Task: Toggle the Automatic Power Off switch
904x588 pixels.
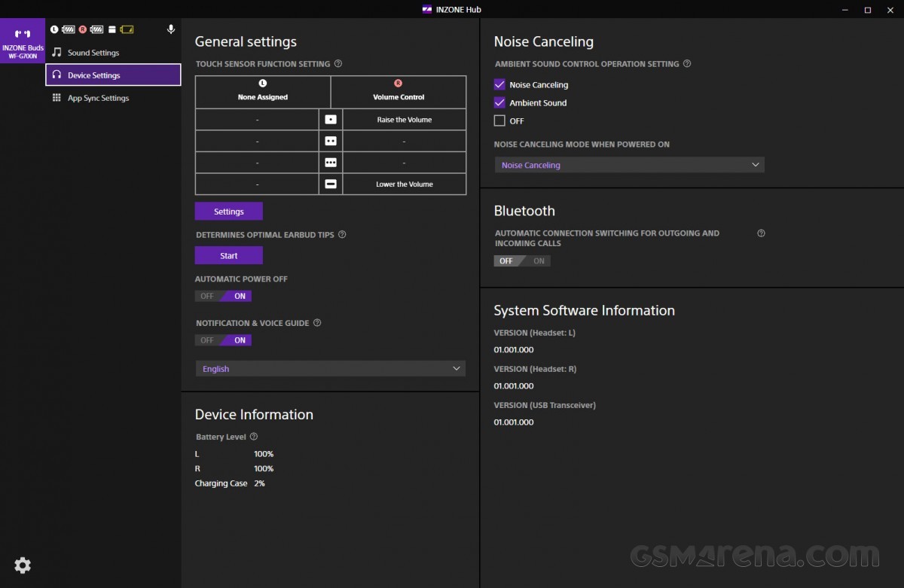Action: point(223,296)
